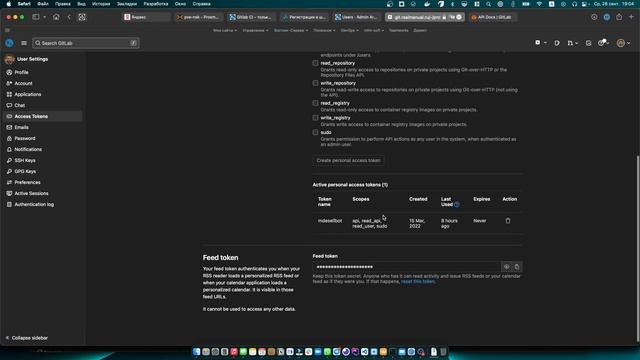
Task: Go to SSH Keys page
Action: click(x=24, y=160)
